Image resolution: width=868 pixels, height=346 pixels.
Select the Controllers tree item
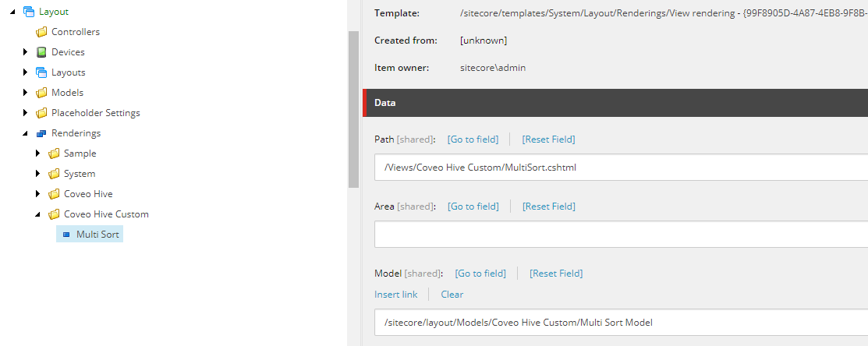76,32
